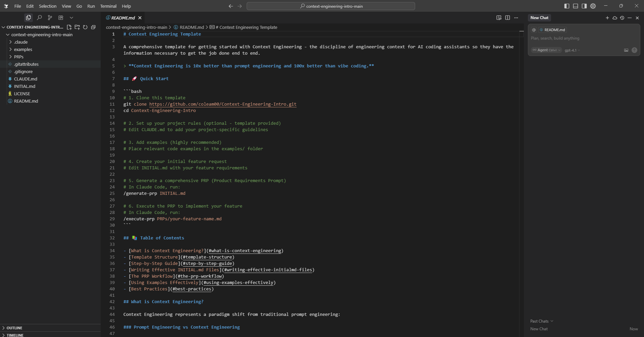The height and width of the screenshot is (337, 644).
Task: Open the Agent mode dropdown
Action: (547, 50)
